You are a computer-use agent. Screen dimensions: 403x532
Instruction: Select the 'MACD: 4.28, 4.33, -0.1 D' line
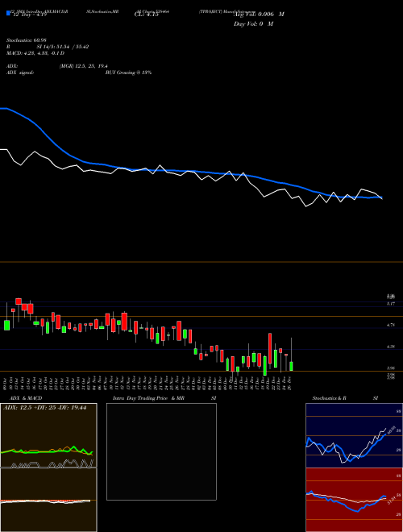click(35, 53)
